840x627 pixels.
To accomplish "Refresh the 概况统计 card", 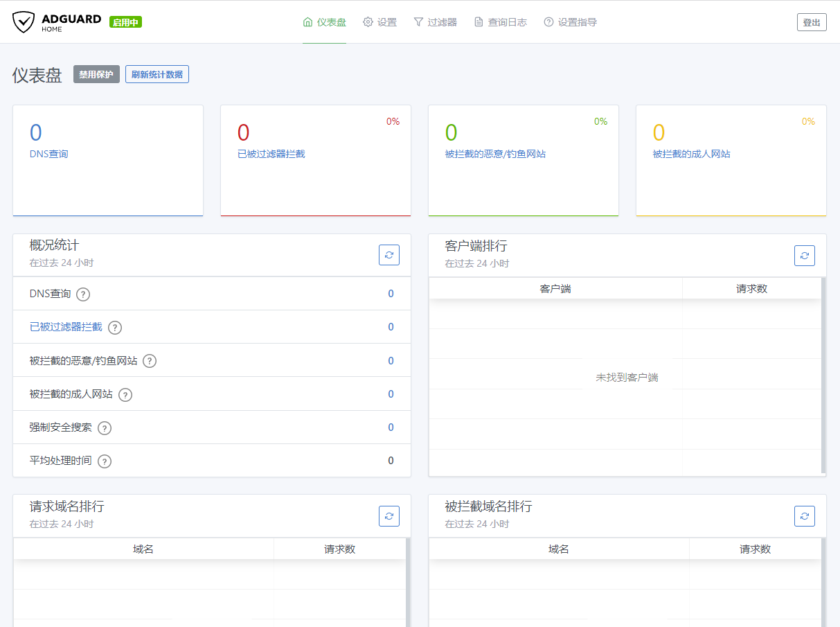I will 389,255.
